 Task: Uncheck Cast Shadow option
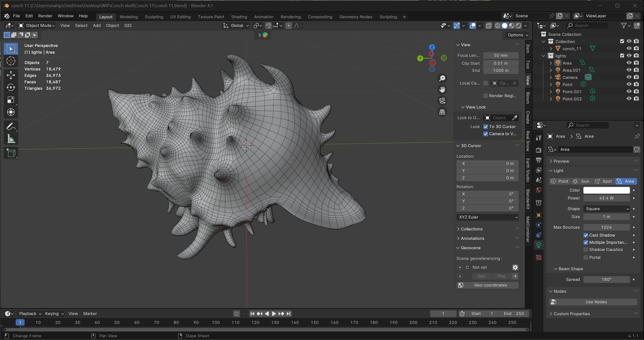(586, 235)
